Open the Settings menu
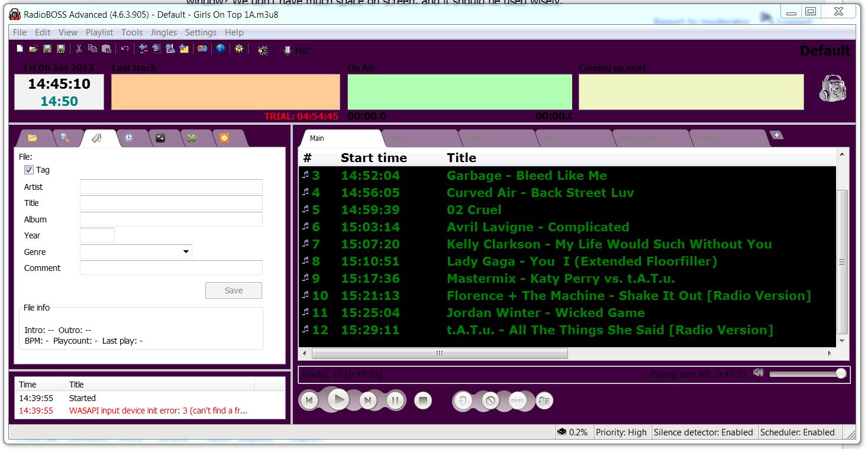The width and height of the screenshot is (868, 449). coord(201,33)
